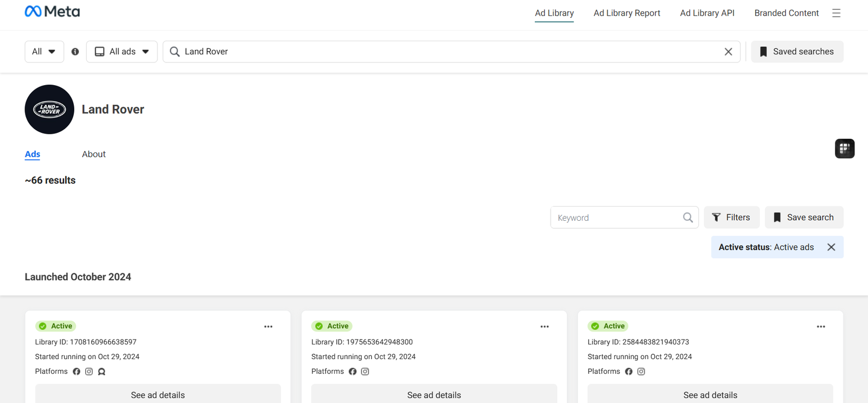See ad details for ad 1975653642948300

(x=434, y=394)
